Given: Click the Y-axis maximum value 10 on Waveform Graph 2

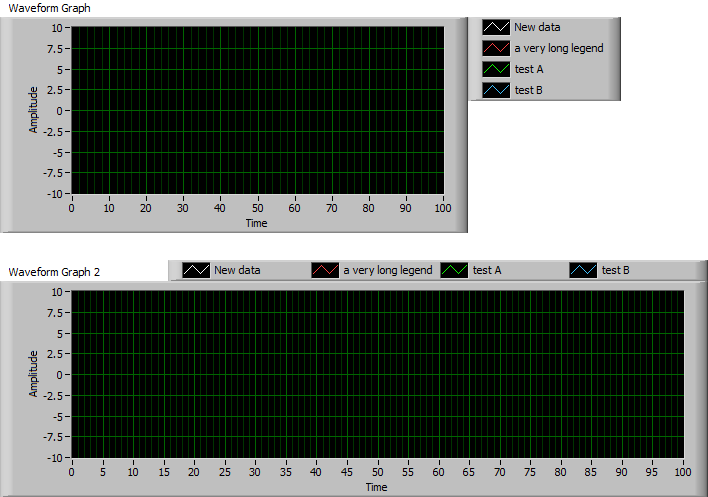Looking at the screenshot, I should tap(56, 292).
